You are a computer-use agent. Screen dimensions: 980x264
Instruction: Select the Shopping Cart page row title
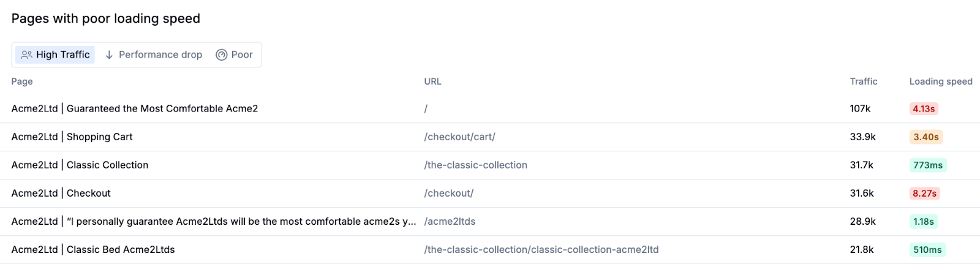click(72, 137)
